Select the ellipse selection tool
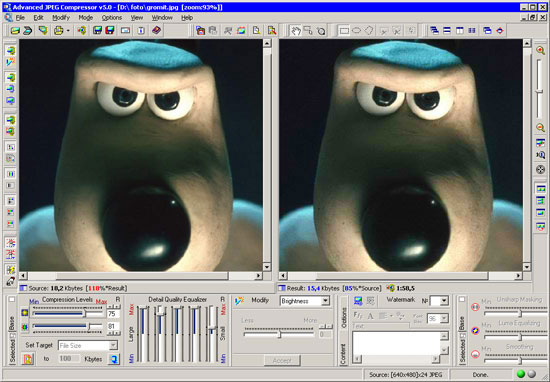The image size is (550, 382). (356, 31)
